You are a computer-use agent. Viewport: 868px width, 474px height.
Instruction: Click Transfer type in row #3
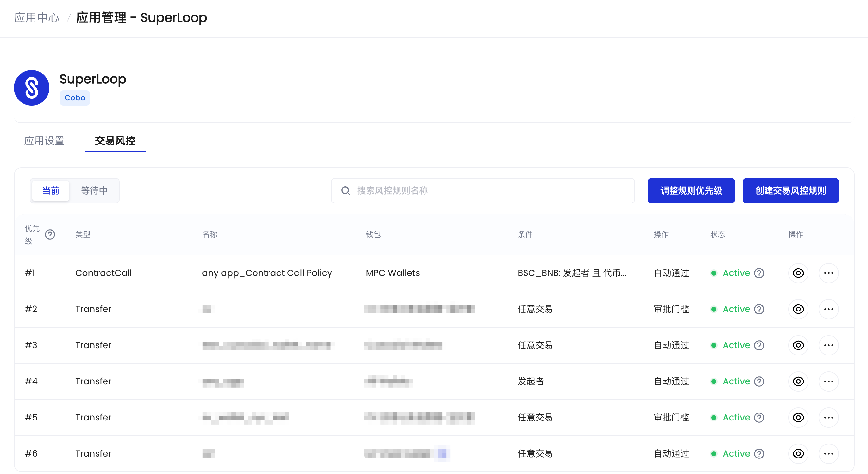93,345
